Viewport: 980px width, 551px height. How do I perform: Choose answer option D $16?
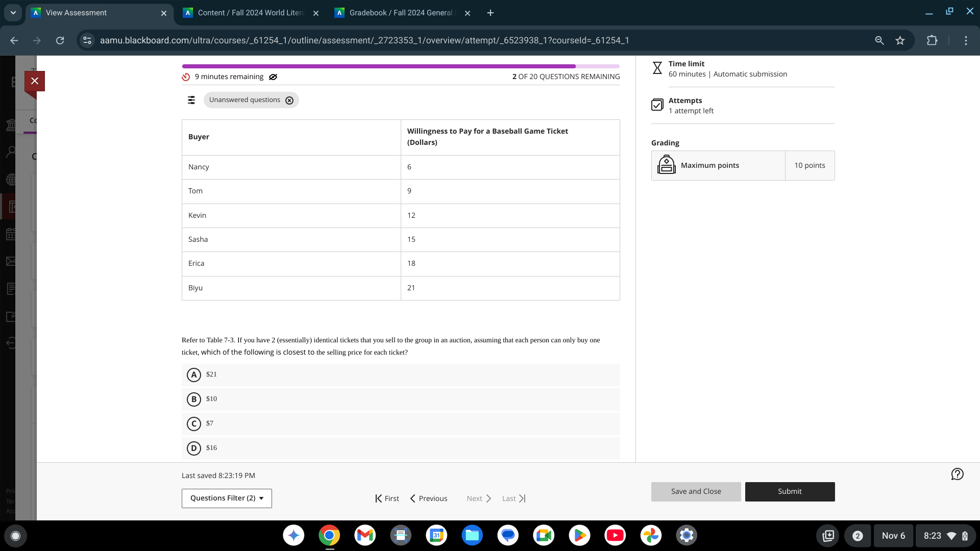(194, 448)
